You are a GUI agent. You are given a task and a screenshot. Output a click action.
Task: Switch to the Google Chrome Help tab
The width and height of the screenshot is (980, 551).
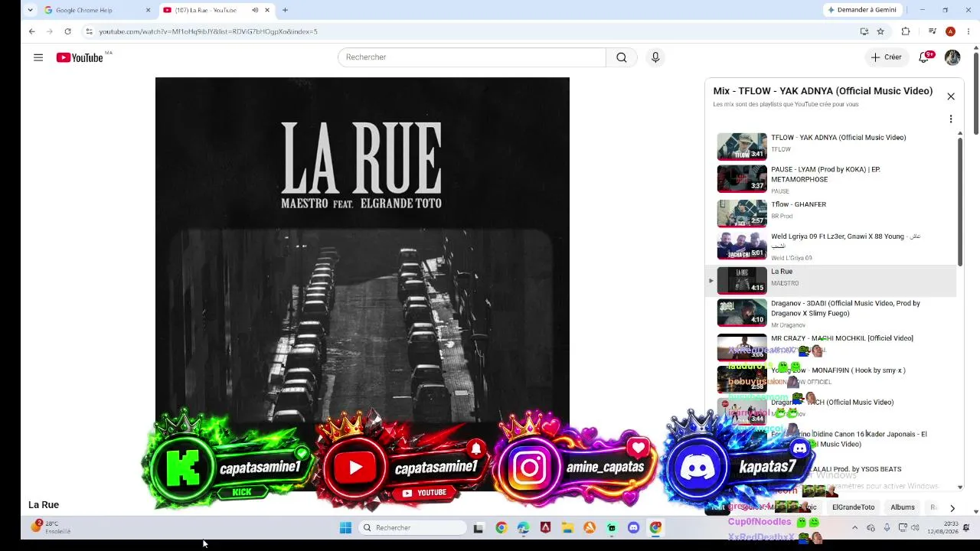pos(97,10)
